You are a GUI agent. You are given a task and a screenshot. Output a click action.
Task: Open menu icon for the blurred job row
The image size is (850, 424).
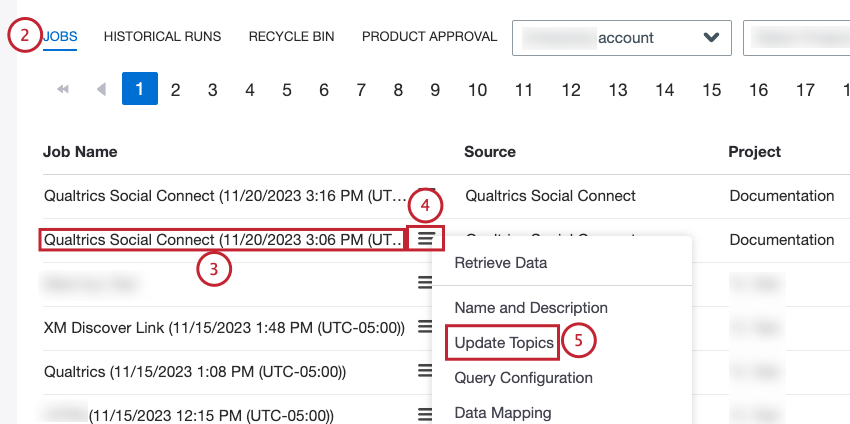click(426, 282)
